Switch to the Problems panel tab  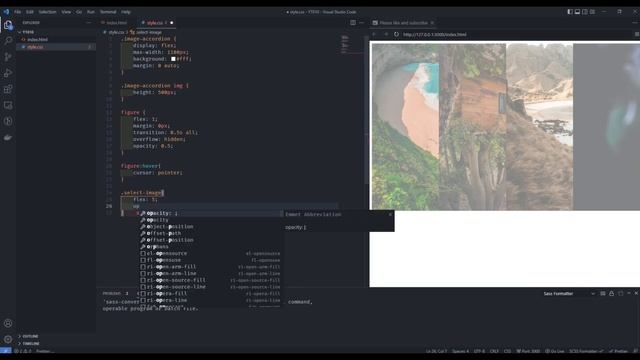click(x=111, y=293)
